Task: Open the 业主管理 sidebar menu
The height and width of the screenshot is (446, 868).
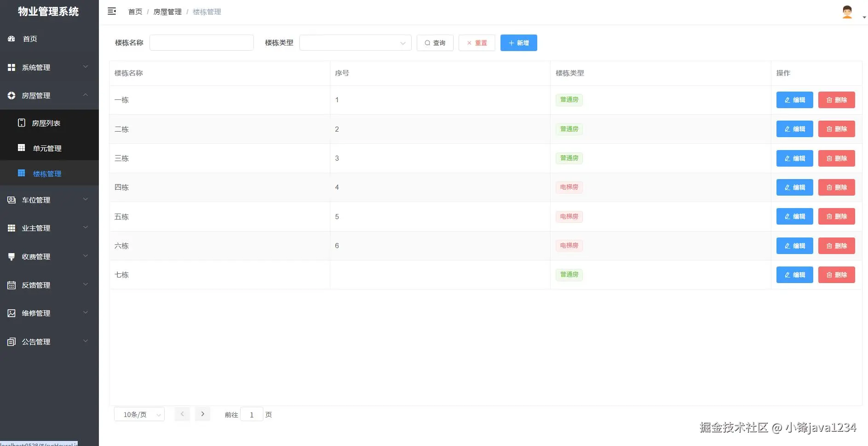Action: coord(49,228)
